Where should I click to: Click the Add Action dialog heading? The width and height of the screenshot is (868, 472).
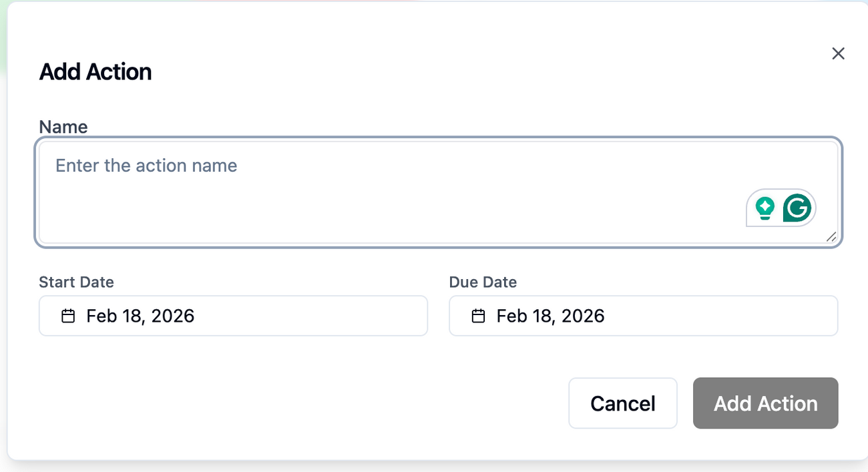pos(95,71)
